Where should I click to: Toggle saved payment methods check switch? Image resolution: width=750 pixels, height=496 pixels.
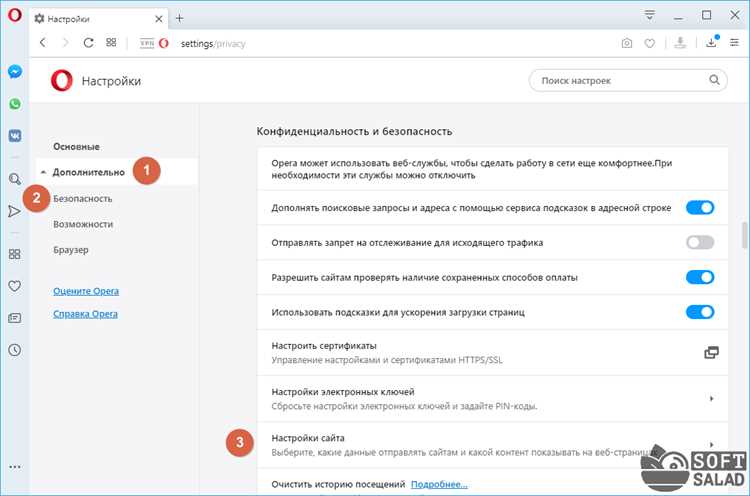click(x=700, y=277)
